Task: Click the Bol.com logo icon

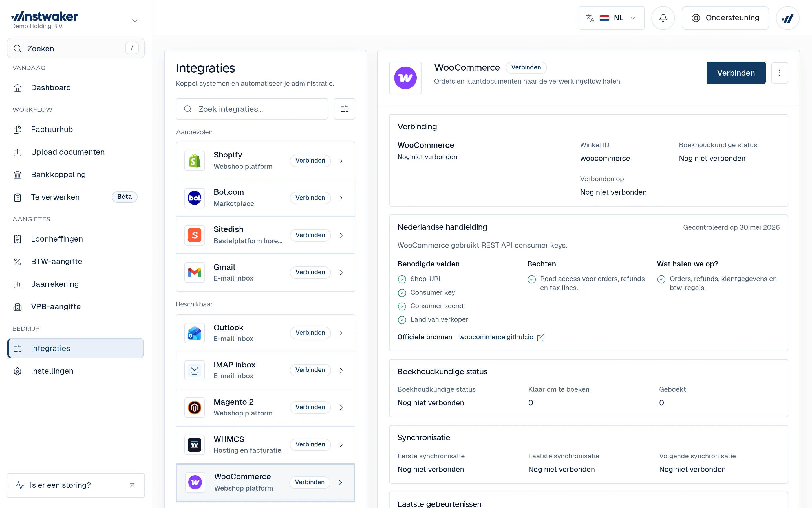Action: pos(195,198)
